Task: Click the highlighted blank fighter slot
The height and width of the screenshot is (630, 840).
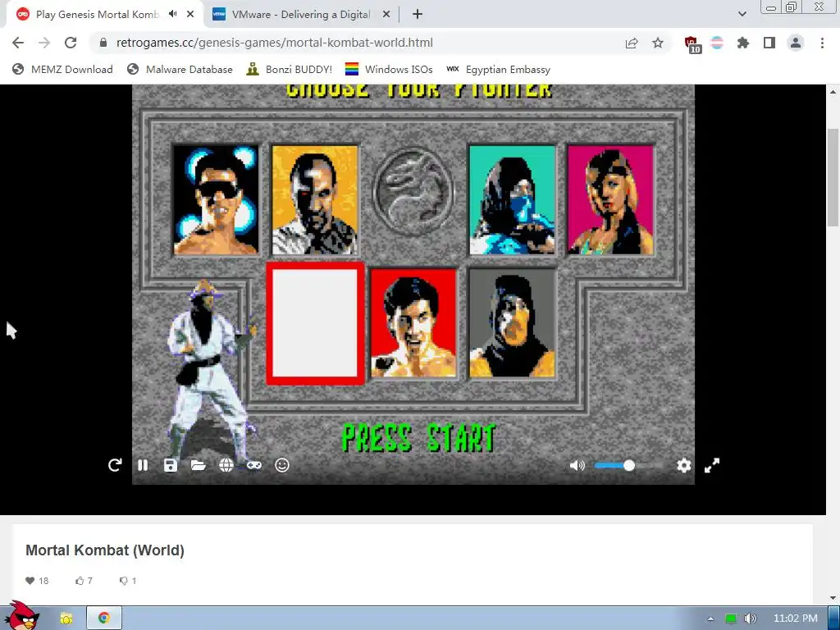Action: 315,323
